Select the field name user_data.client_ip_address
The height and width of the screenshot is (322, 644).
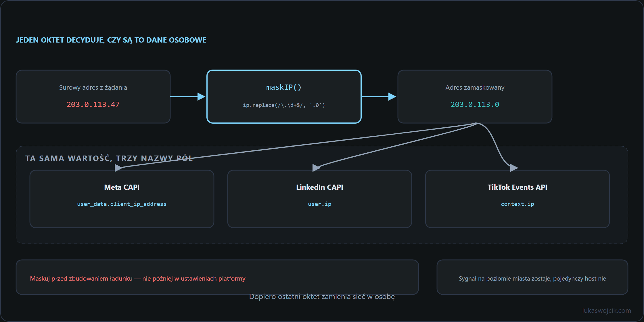point(122,204)
